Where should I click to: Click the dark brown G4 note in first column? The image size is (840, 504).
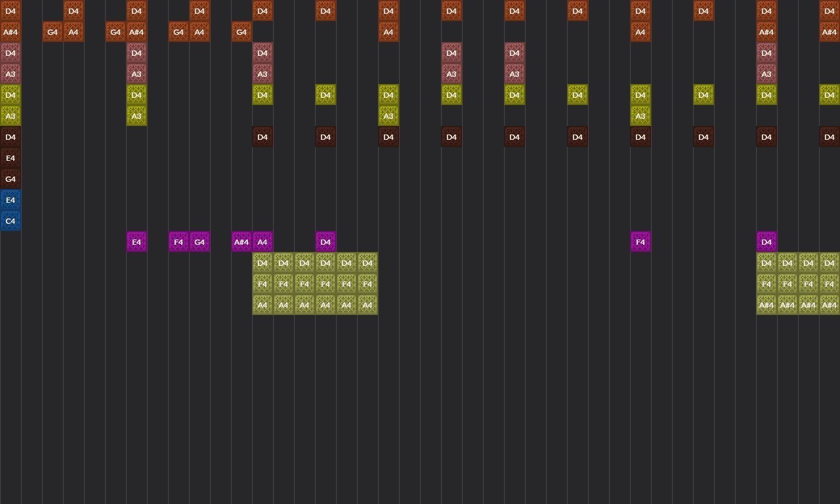[x=10, y=178]
